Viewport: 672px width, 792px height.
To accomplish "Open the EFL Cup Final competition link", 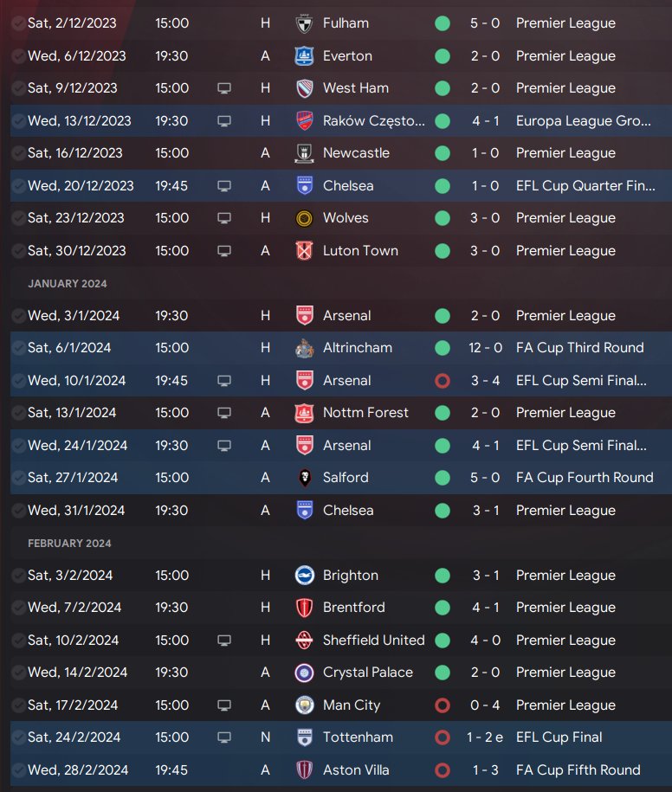I will coord(559,737).
